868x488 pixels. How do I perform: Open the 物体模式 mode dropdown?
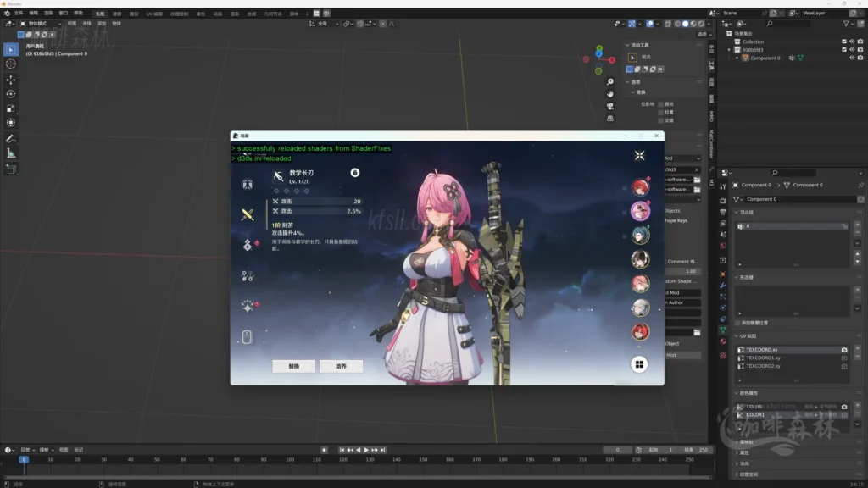coord(38,24)
